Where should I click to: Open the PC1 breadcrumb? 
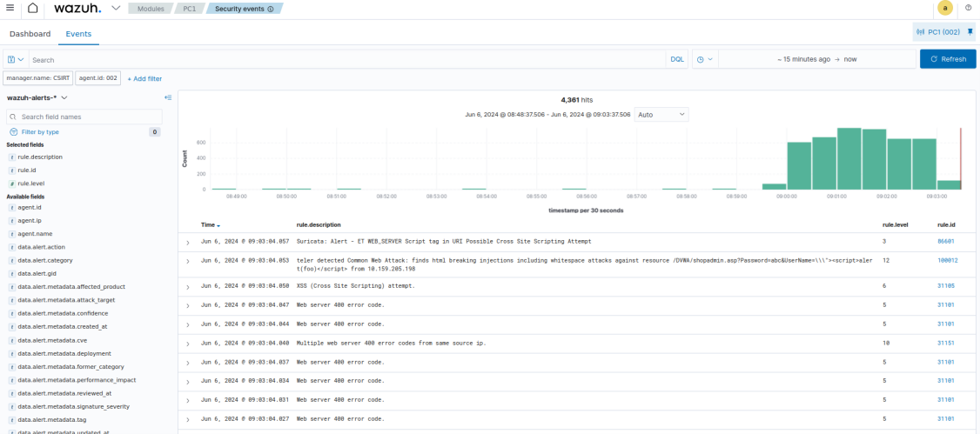point(191,9)
